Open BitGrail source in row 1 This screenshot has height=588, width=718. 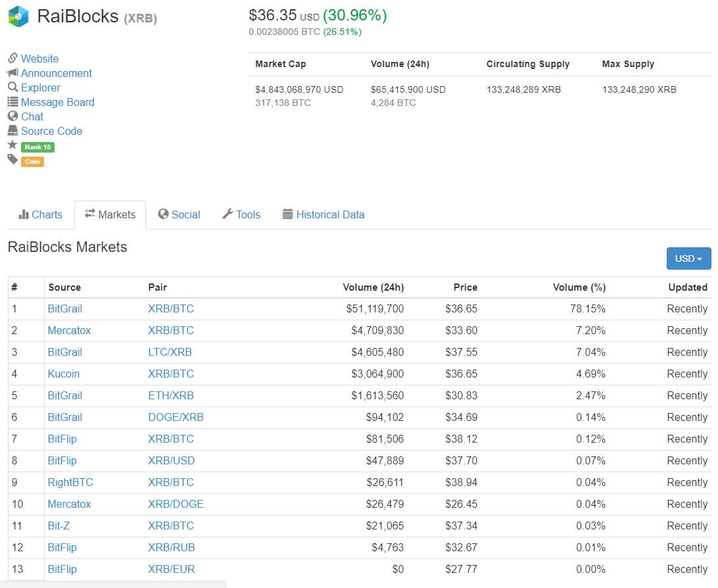[65, 308]
